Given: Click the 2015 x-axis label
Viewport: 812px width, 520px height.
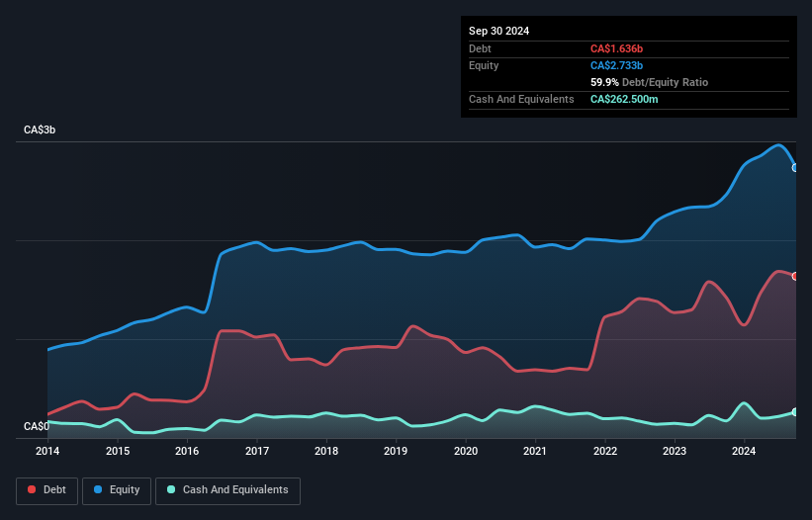Looking at the screenshot, I should pyautogui.click(x=118, y=451).
